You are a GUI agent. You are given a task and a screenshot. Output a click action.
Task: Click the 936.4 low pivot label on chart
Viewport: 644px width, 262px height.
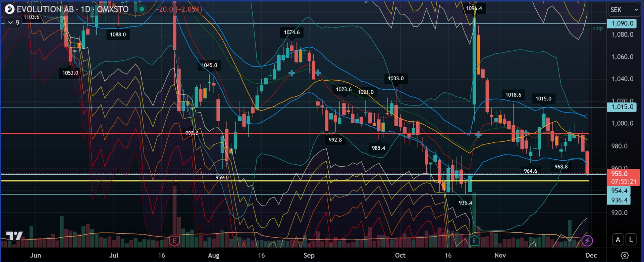pyautogui.click(x=465, y=203)
